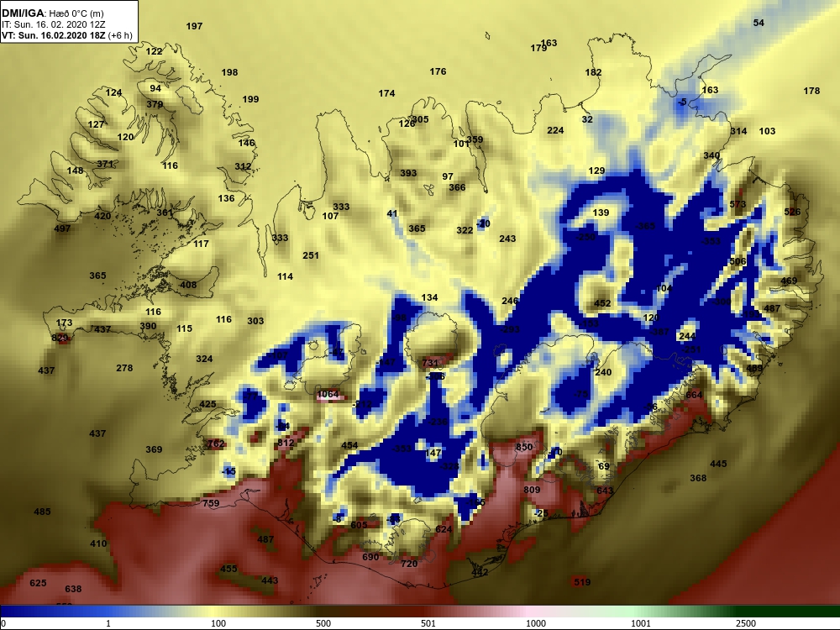840x630 pixels.
Task: Select the 314 map value
Action: coord(738,131)
